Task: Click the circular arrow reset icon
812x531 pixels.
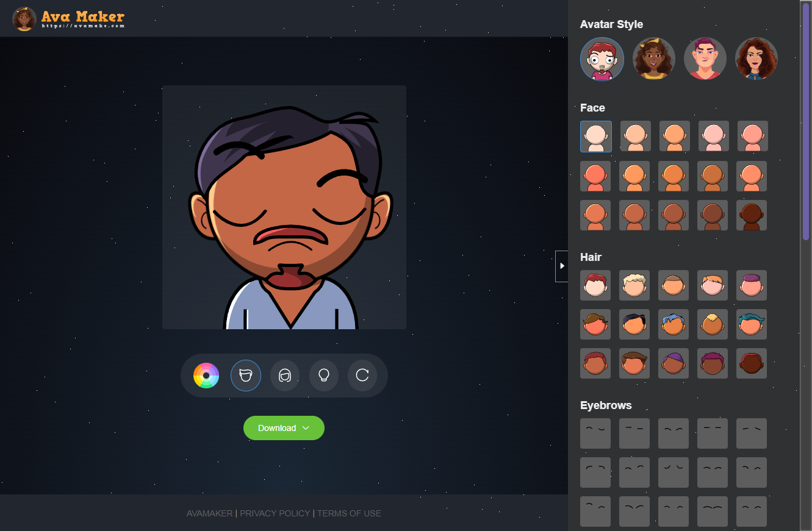Action: point(362,376)
